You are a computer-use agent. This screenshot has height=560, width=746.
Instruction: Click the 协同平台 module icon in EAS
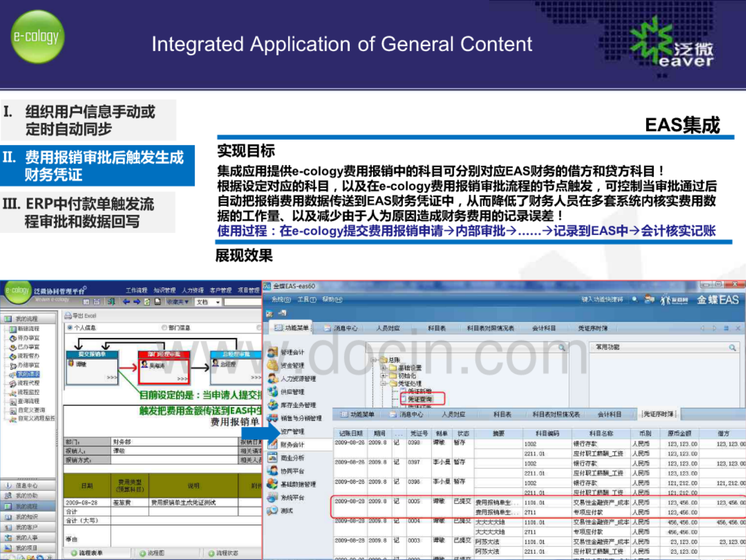[x=272, y=471]
